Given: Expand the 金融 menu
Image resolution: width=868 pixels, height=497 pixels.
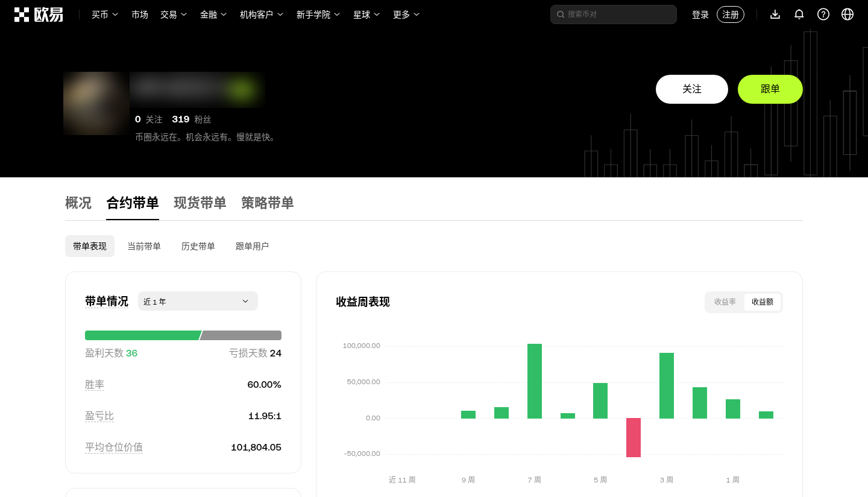Looking at the screenshot, I should 213,14.
